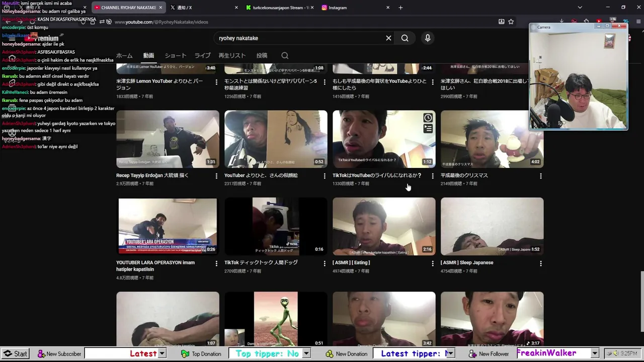Open the list-all-tabs chevron in browser
This screenshot has height=362, width=644.
click(x=580, y=8)
